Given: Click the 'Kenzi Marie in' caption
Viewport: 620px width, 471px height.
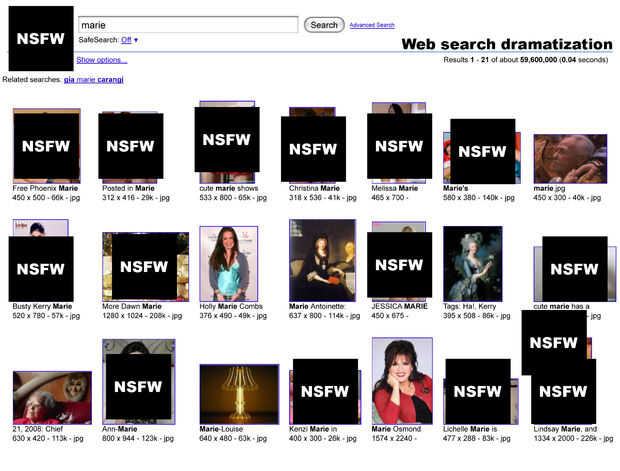Looking at the screenshot, I should (313, 429).
